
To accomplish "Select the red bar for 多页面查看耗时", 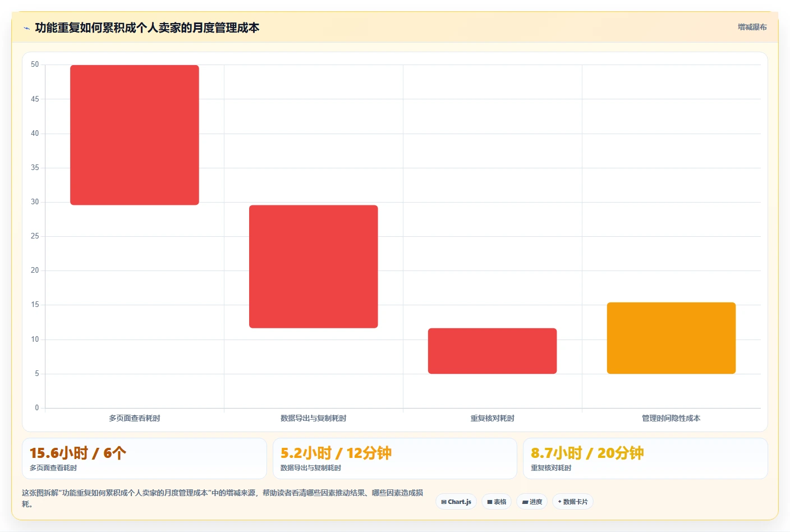I will tap(135, 135).
